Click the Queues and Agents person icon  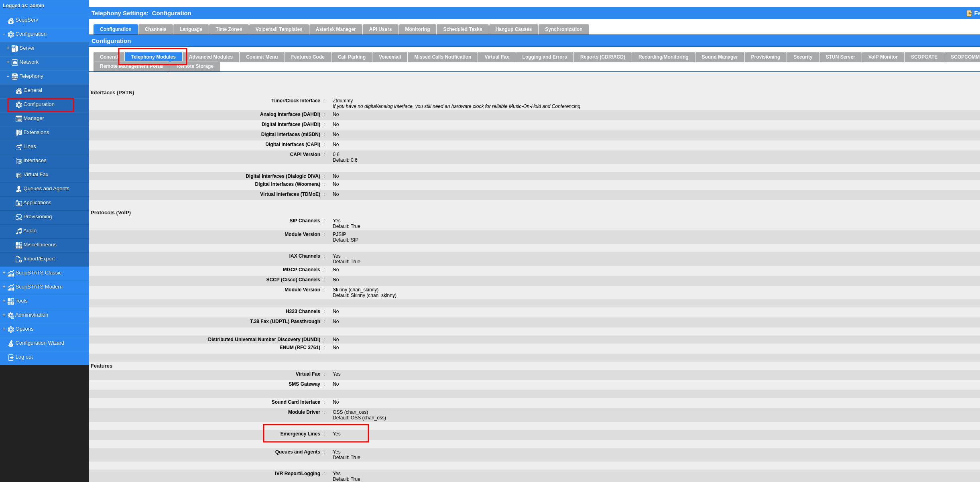[19, 189]
